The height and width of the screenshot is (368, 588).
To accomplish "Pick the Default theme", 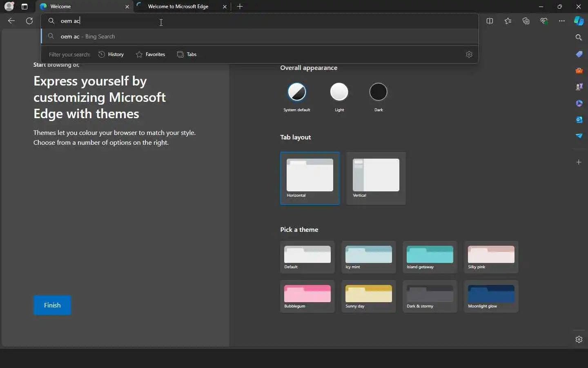I will coord(307,257).
